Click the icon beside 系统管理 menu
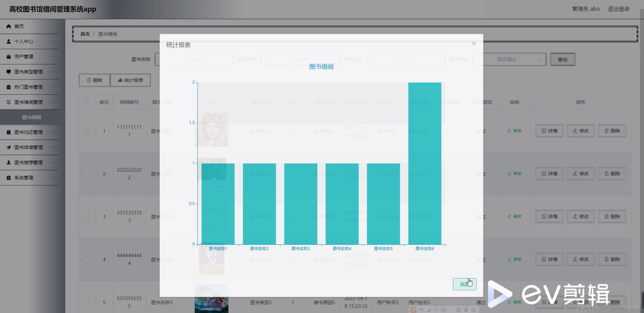 coord(8,178)
